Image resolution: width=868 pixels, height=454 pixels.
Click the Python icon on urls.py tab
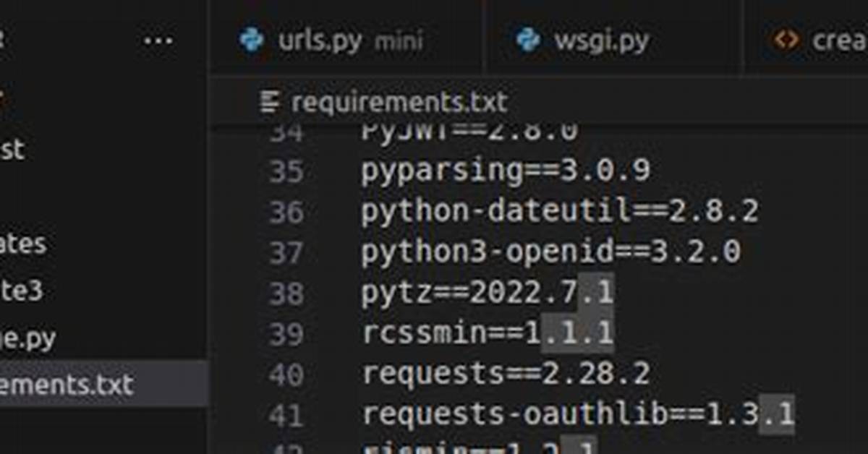coord(252,40)
